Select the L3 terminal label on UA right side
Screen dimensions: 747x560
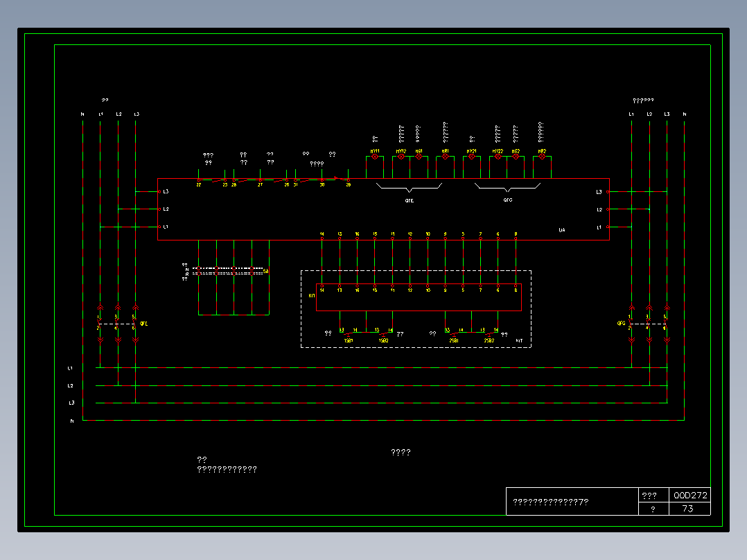point(599,192)
